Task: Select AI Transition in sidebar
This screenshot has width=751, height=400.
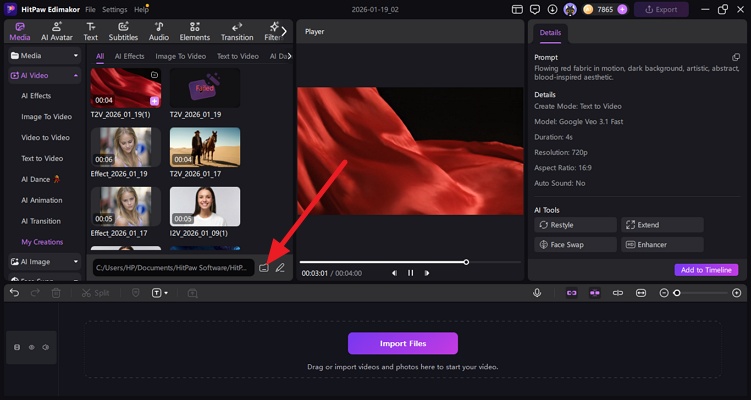Action: (x=41, y=221)
